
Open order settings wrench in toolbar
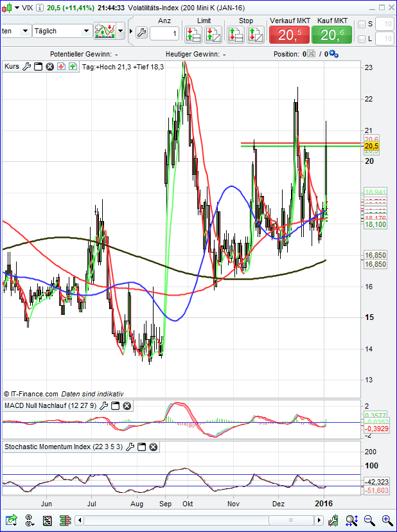[141, 33]
